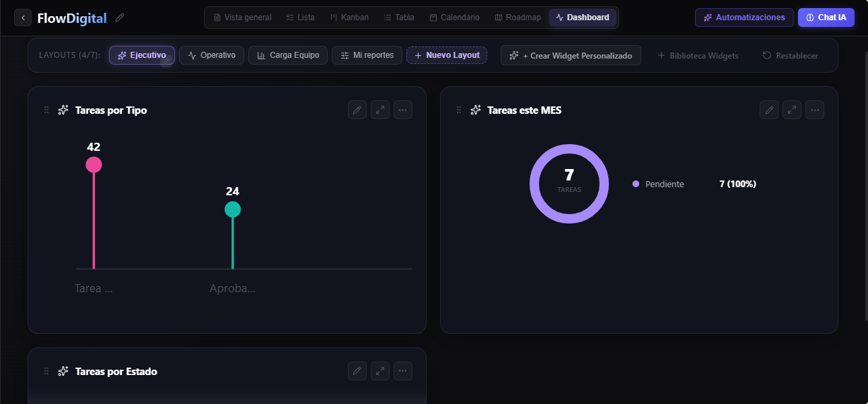Open the Lista view tab
Viewport: 868px width, 404px height.
(x=300, y=18)
